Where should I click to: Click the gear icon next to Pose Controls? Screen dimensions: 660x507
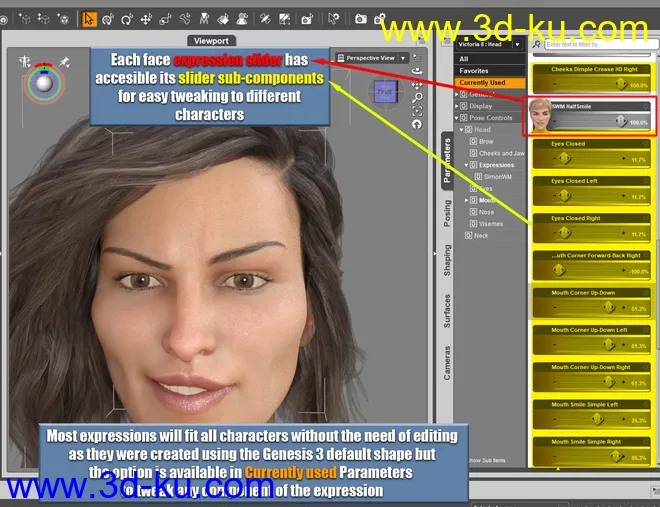click(x=463, y=117)
